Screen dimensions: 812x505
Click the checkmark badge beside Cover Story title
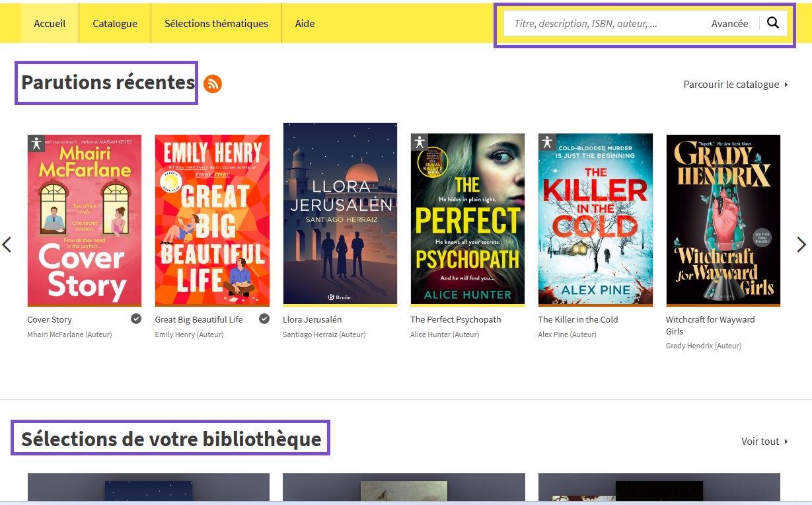tap(136, 319)
